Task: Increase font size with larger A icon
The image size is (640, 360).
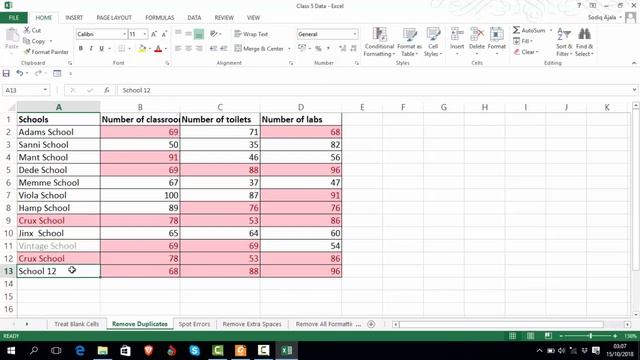Action: click(154, 34)
